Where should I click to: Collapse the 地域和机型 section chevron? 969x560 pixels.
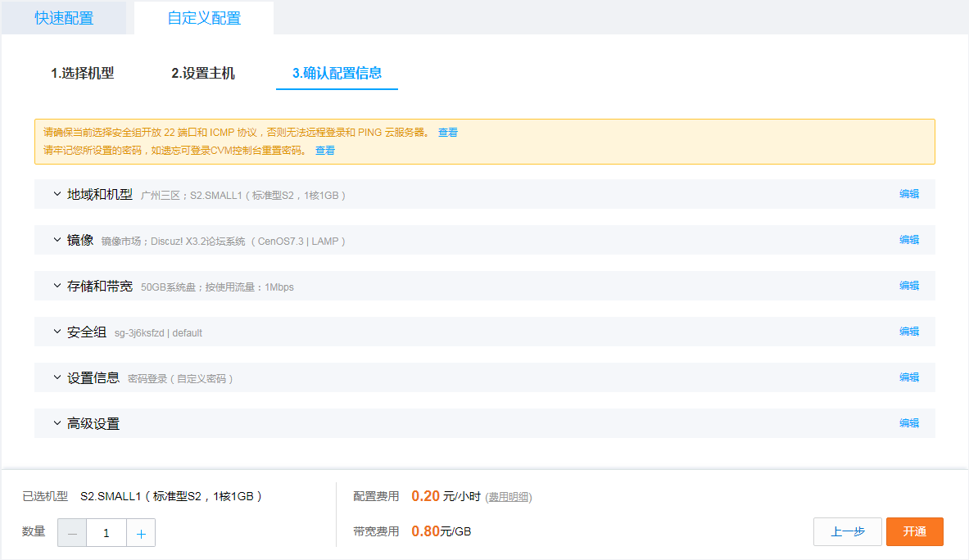(x=57, y=194)
